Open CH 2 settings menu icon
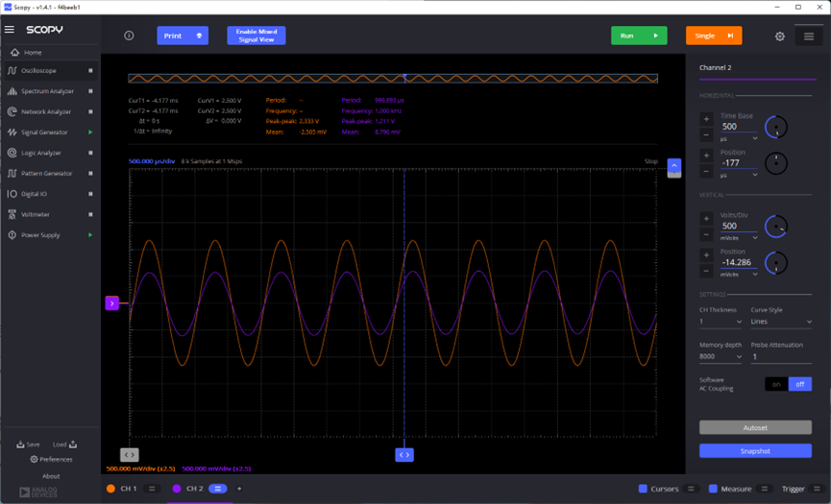The height and width of the screenshot is (504, 831). [217, 489]
